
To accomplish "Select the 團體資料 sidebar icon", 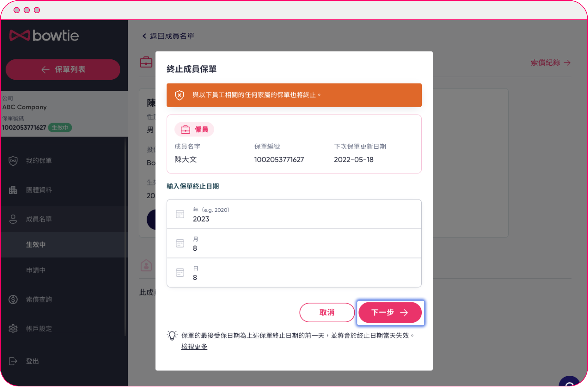I will pos(13,190).
